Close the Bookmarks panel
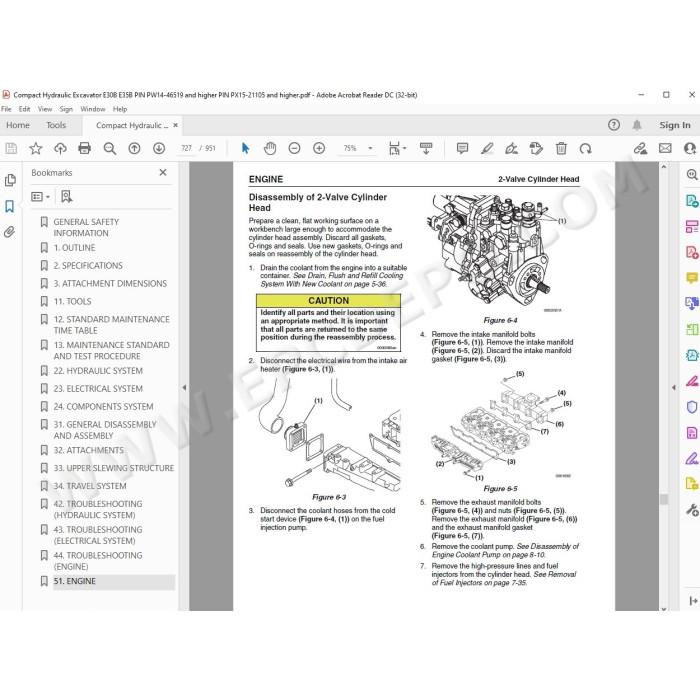Viewport: 700px width, 700px height. (x=163, y=172)
